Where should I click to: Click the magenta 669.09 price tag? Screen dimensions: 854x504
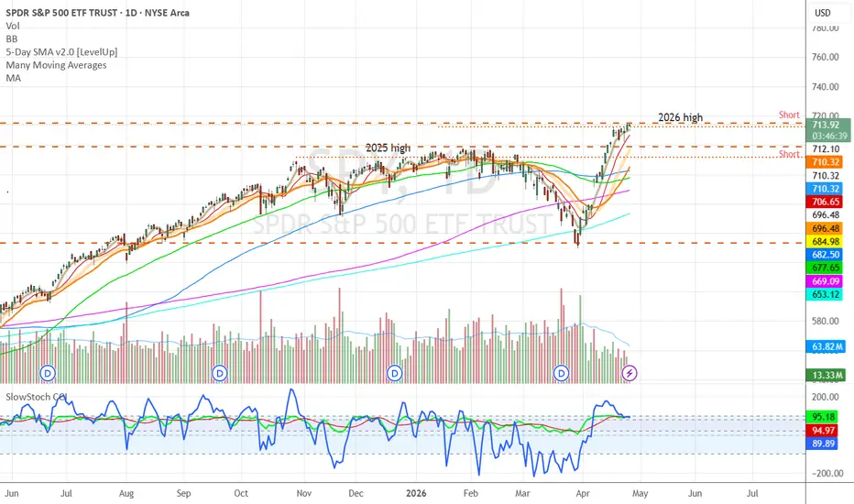825,281
